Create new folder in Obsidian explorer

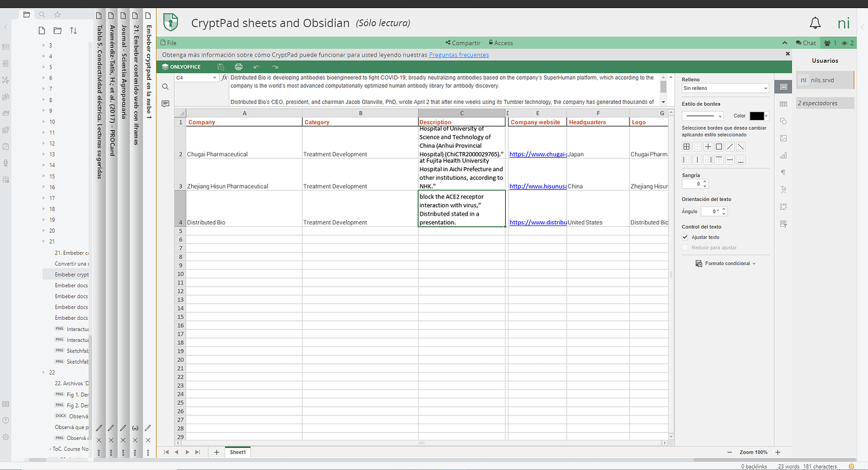pyautogui.click(x=57, y=30)
